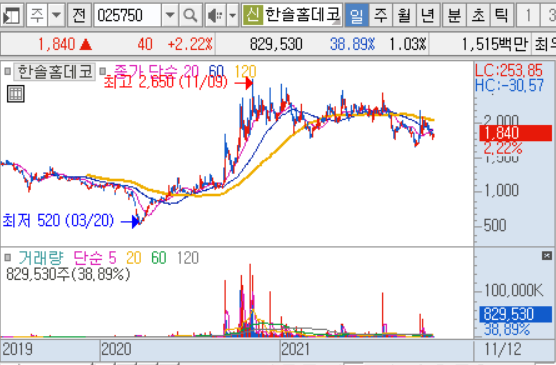Close the volume panel with X icon

coord(547,255)
